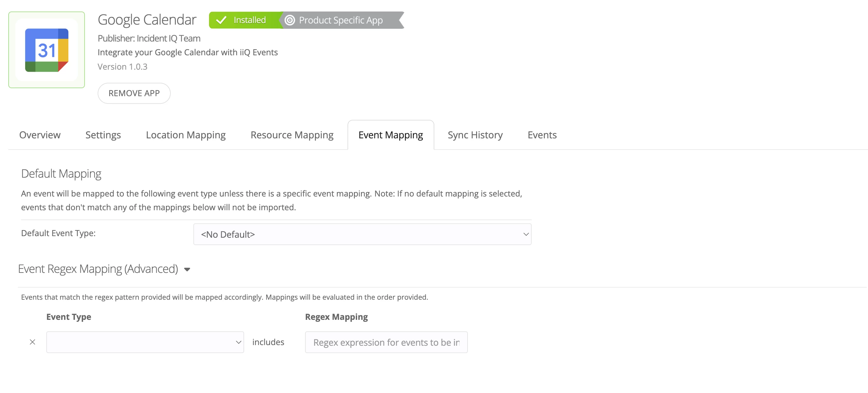Open the Event Type dropdown in regex row
The height and width of the screenshot is (393, 868).
[145, 342]
